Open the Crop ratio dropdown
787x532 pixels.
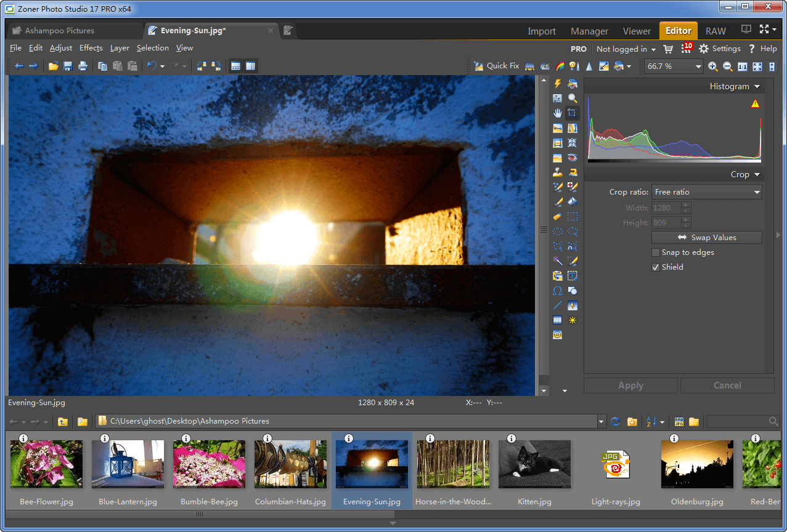point(706,192)
